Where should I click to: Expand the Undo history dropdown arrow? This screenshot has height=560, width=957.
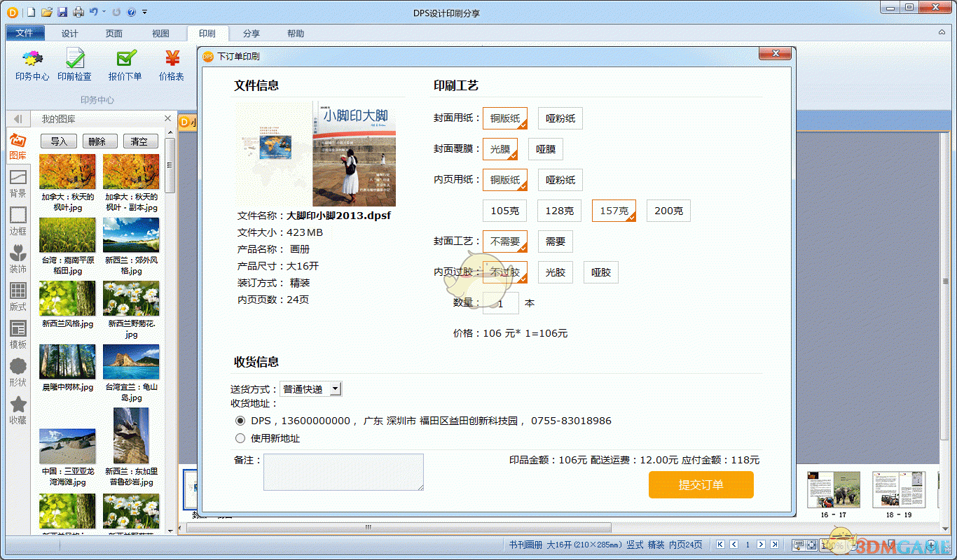pos(102,12)
